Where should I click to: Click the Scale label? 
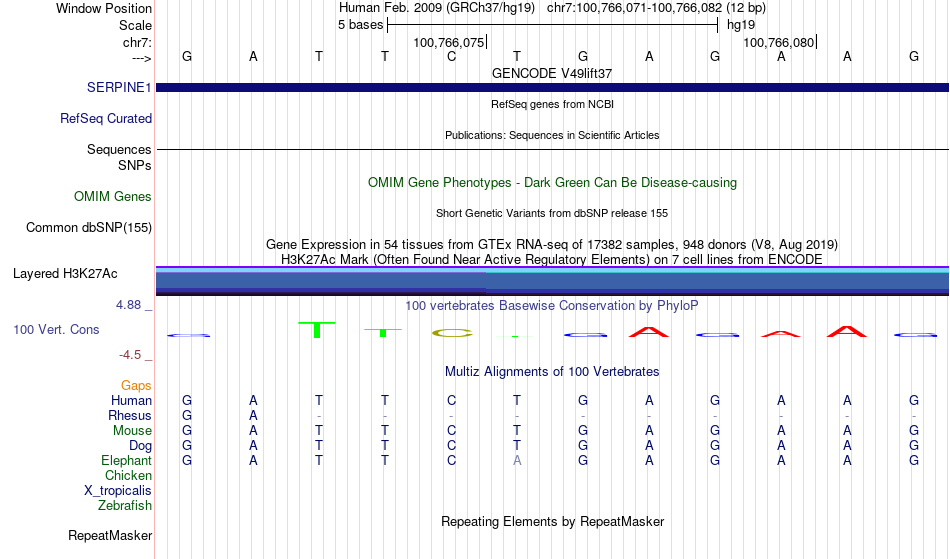coord(135,25)
